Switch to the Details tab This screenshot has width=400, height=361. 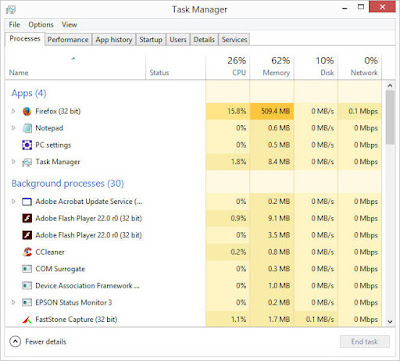tap(204, 40)
